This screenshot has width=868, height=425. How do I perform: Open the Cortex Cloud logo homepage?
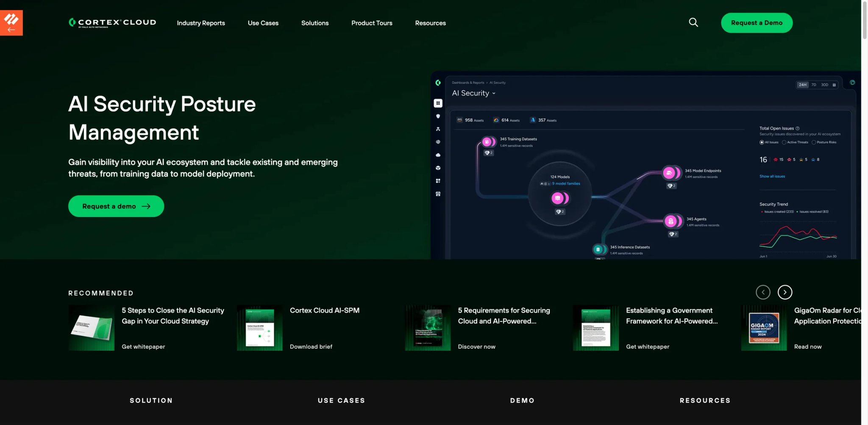[x=112, y=23]
